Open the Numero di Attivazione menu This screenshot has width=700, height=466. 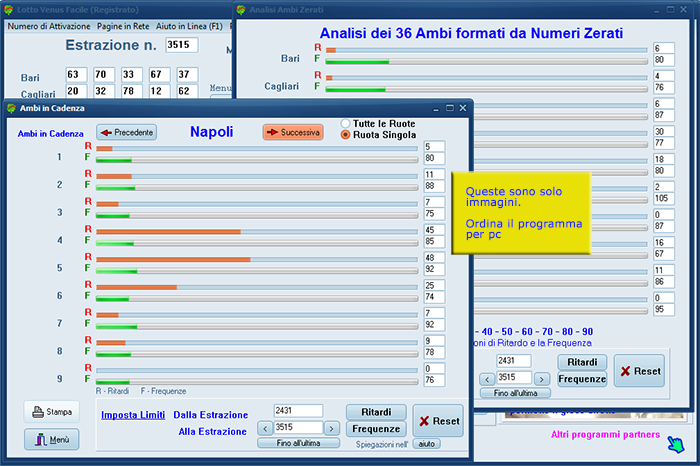coord(49,26)
